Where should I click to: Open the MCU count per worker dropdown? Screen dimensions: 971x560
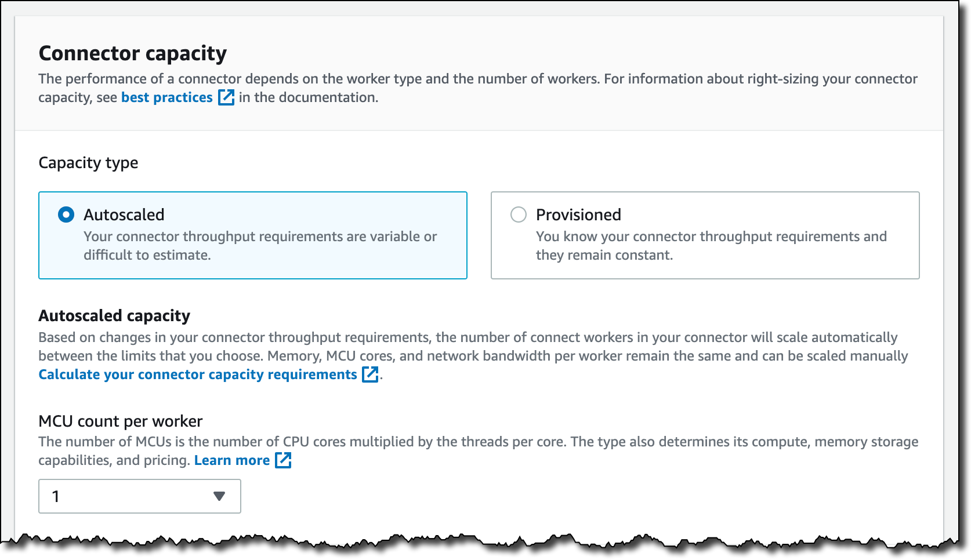point(139,496)
